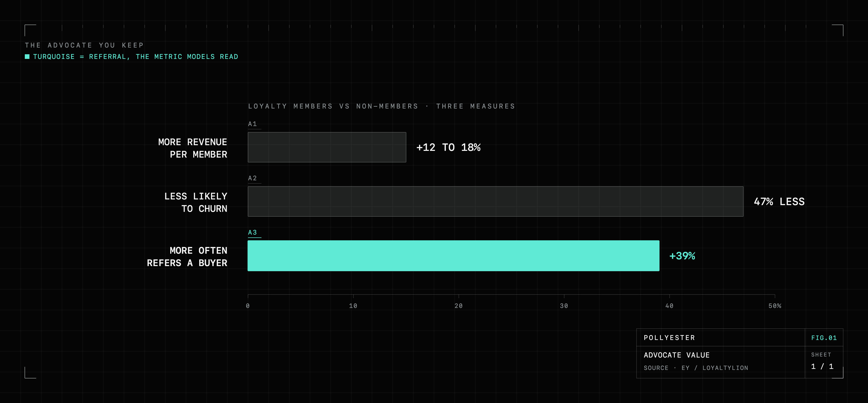Click the SOURCE EY / LOYALTYLION text

pyautogui.click(x=696, y=368)
